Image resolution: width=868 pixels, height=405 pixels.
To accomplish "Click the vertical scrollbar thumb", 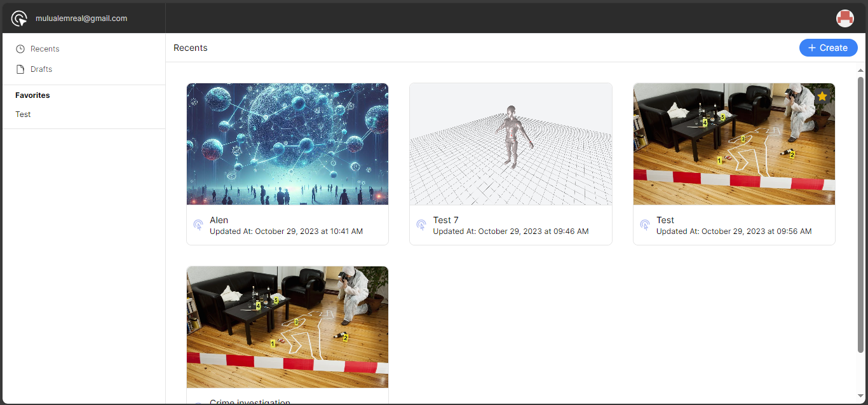I will (861, 214).
